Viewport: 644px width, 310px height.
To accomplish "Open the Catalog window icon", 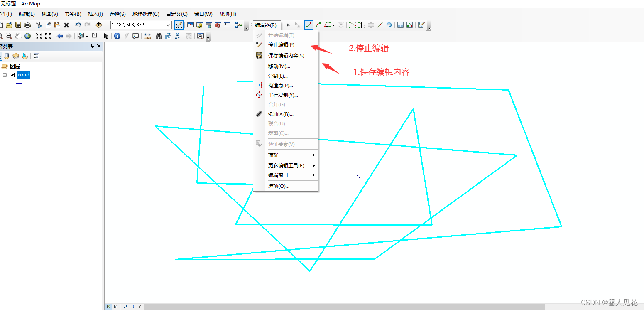I will click(x=200, y=25).
